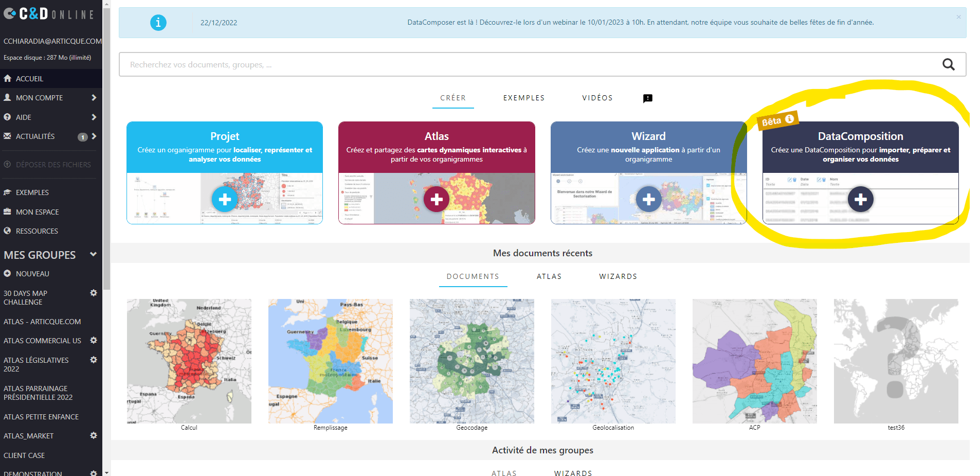Click the Actualités envelope icon
This screenshot has height=476, width=980.
coord(7,136)
